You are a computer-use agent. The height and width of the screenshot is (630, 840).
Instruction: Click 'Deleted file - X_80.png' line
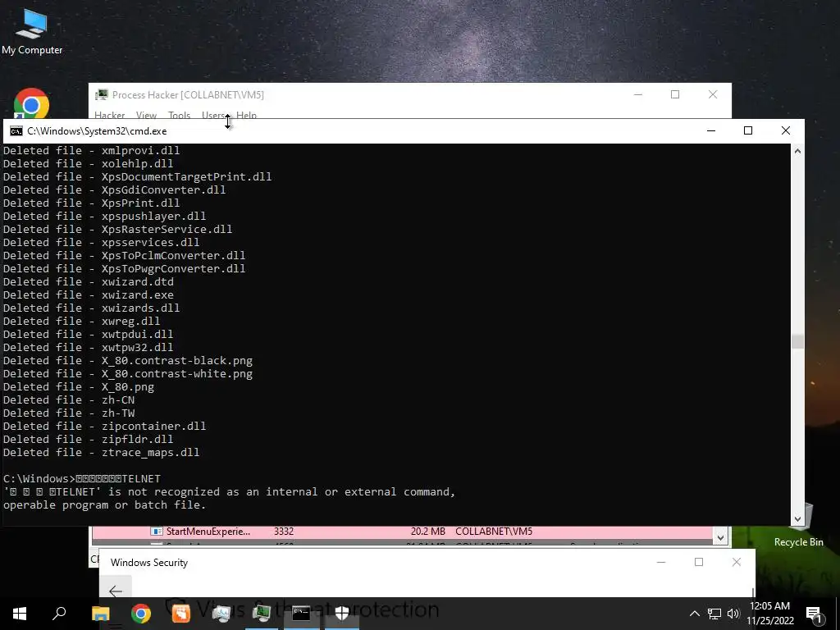tap(79, 387)
